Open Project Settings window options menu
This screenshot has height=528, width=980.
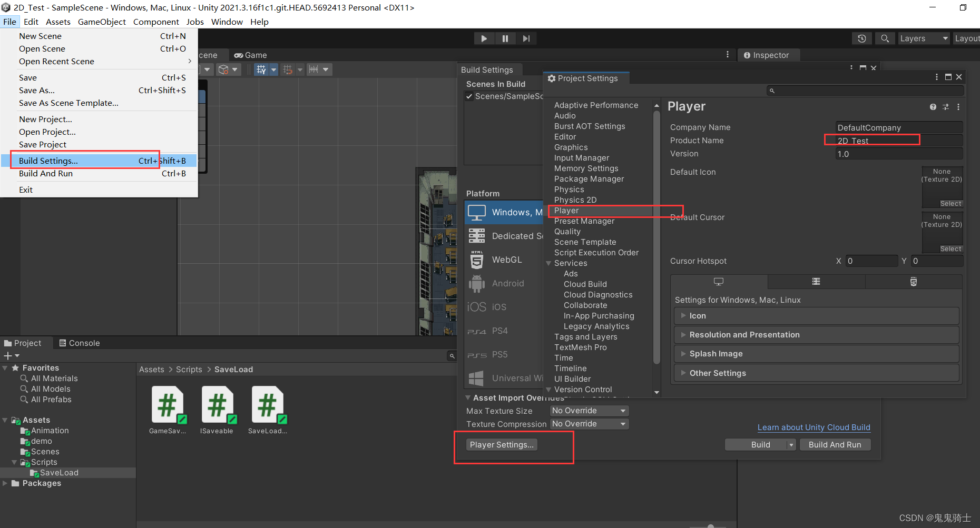(937, 77)
